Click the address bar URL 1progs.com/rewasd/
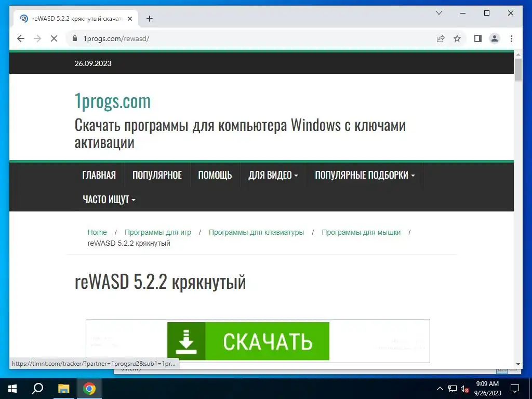Viewport: 532px width, 399px height. tap(116, 38)
